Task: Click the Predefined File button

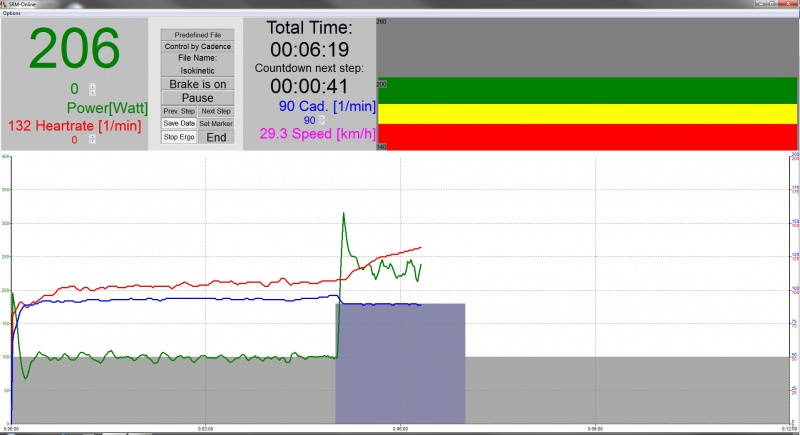Action: coord(197,34)
